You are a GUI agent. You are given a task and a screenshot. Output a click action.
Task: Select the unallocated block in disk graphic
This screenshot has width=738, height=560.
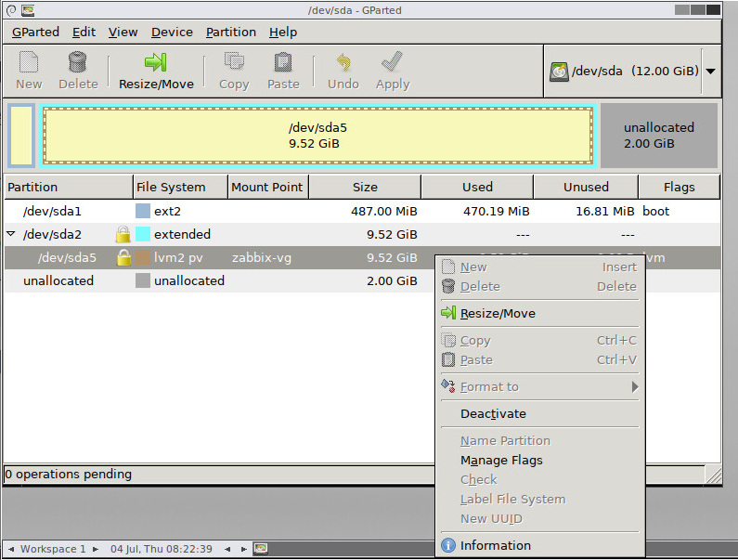coord(659,136)
